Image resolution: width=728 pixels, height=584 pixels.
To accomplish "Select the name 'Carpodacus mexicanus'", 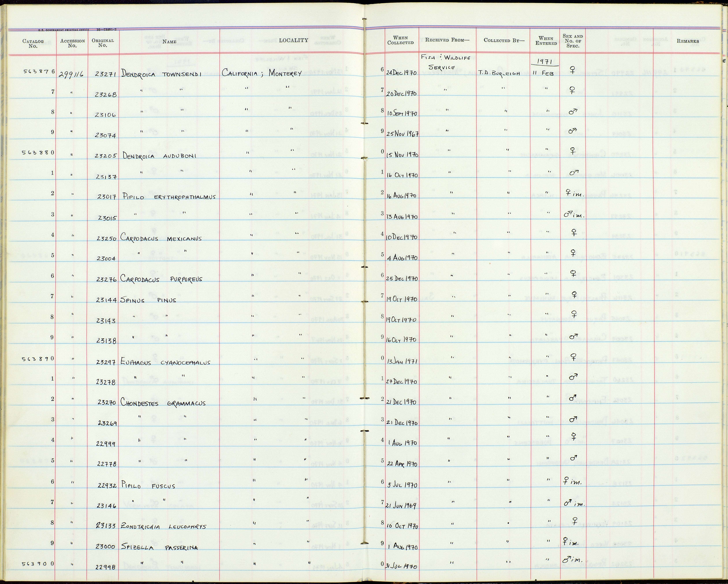I will (161, 238).
